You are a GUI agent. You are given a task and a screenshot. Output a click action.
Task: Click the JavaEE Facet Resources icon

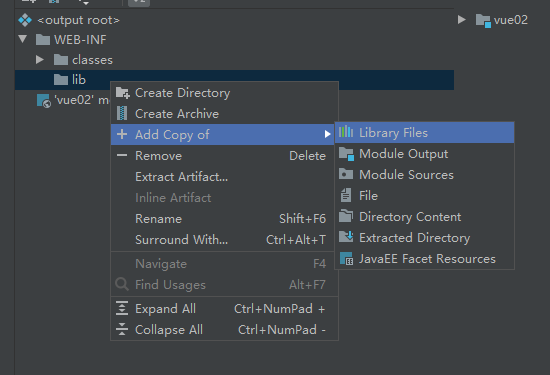(x=346, y=259)
